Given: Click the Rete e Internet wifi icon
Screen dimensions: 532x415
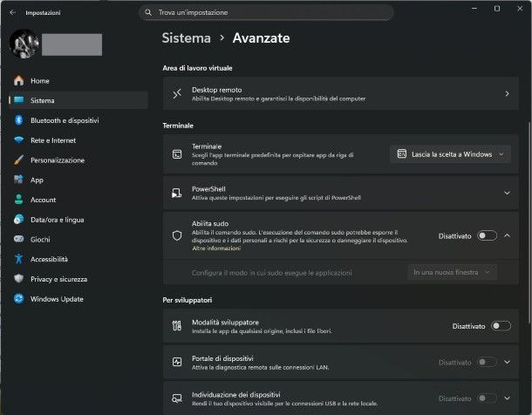Looking at the screenshot, I should (x=19, y=140).
